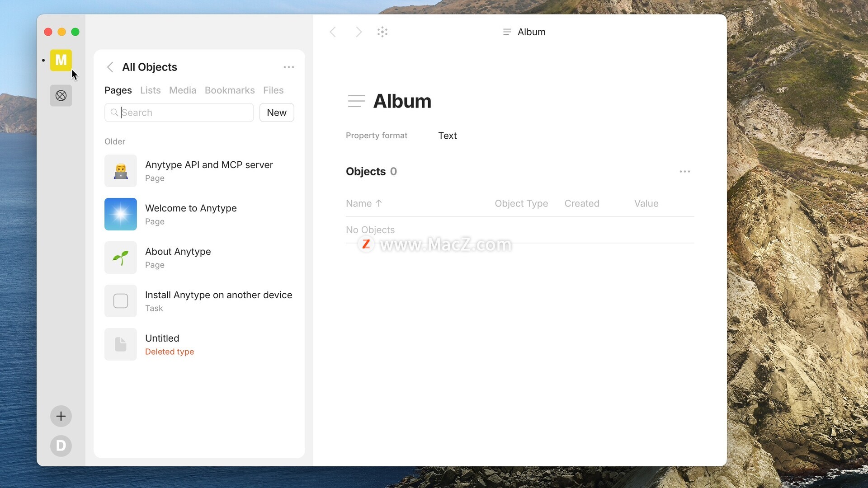This screenshot has width=868, height=488.
Task: Click the New button
Action: [x=277, y=113]
